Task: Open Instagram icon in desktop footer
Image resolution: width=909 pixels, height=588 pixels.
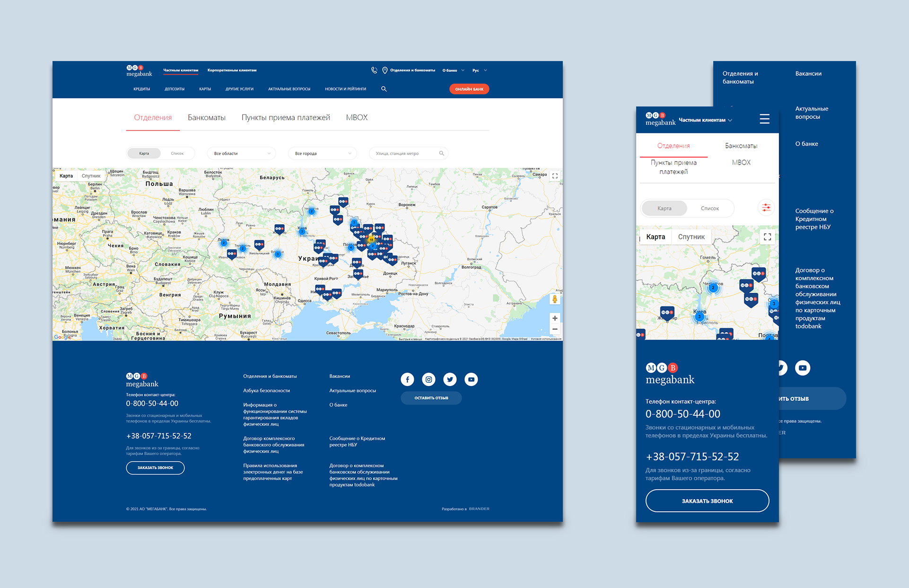Action: [x=428, y=379]
